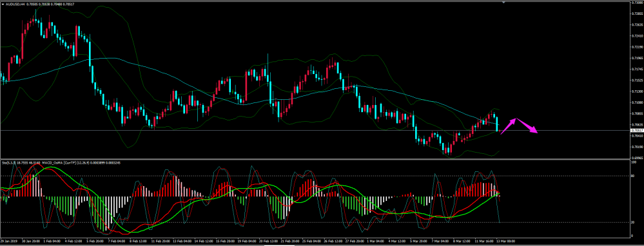The width and height of the screenshot is (644, 246).
Task: Click the 26 Feb 12:00 time label
Action: pos(333,241)
